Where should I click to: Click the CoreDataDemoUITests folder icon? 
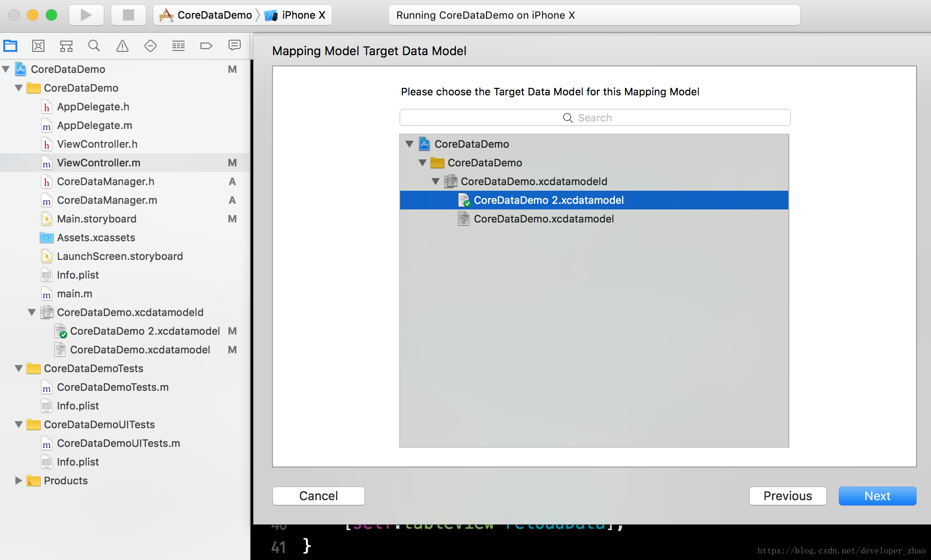pyautogui.click(x=34, y=424)
